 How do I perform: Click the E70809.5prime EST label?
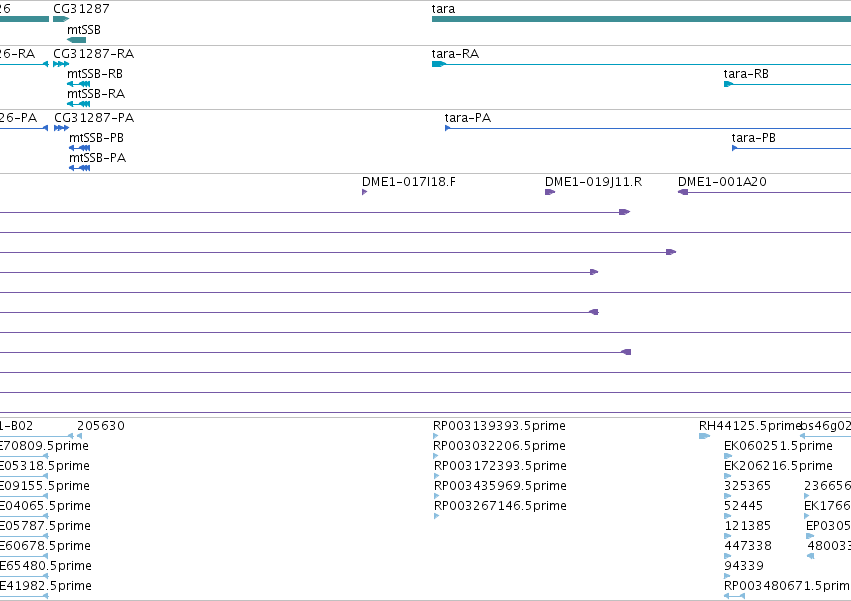[44, 446]
